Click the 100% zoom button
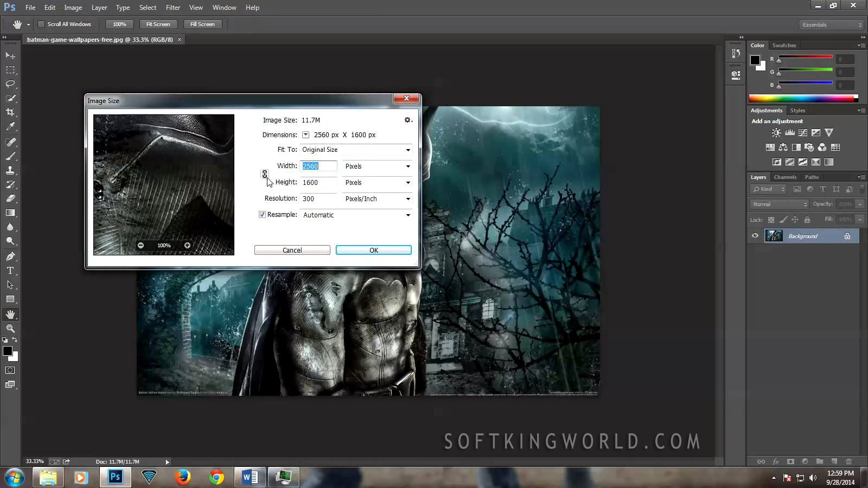The width and height of the screenshot is (868, 488). 119,24
